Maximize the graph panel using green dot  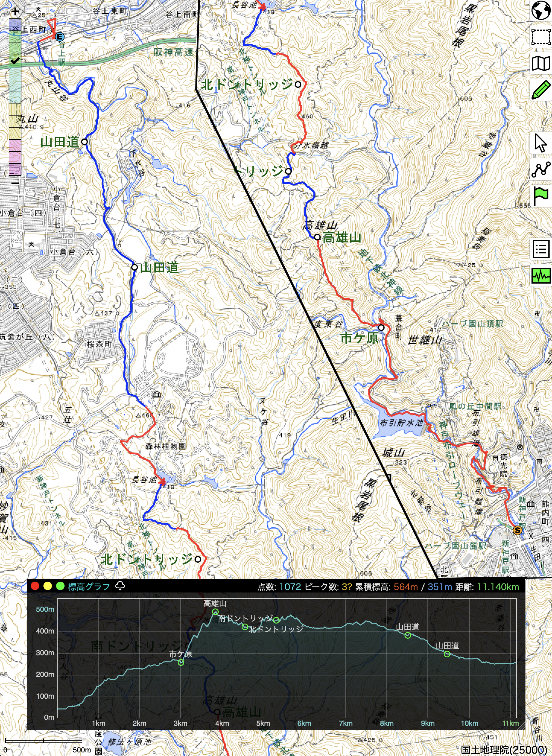coord(60,586)
